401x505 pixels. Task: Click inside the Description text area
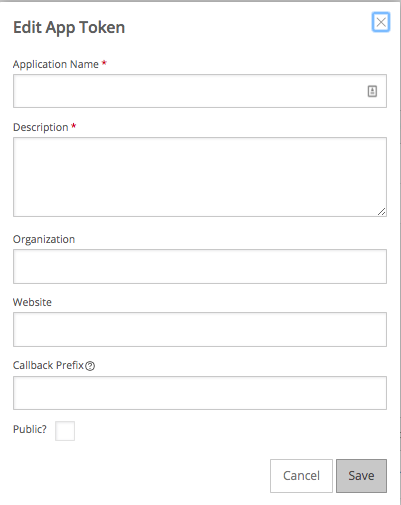pos(200,177)
